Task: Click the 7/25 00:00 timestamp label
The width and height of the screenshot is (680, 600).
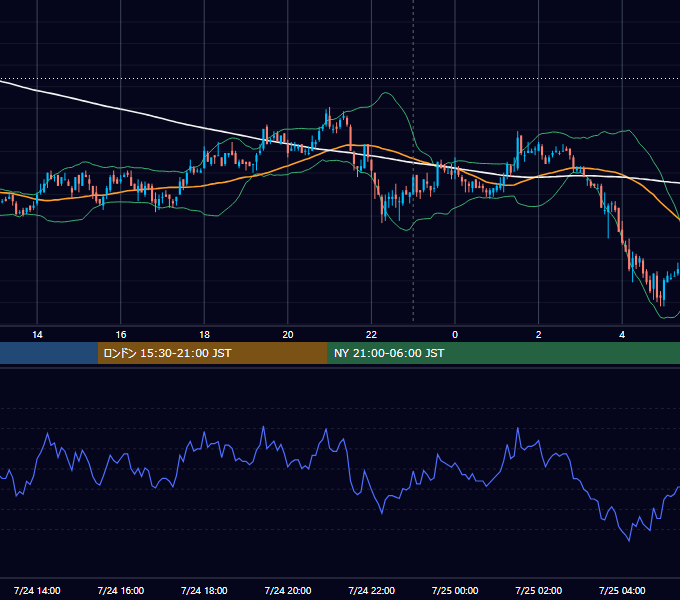Action: pyautogui.click(x=455, y=590)
